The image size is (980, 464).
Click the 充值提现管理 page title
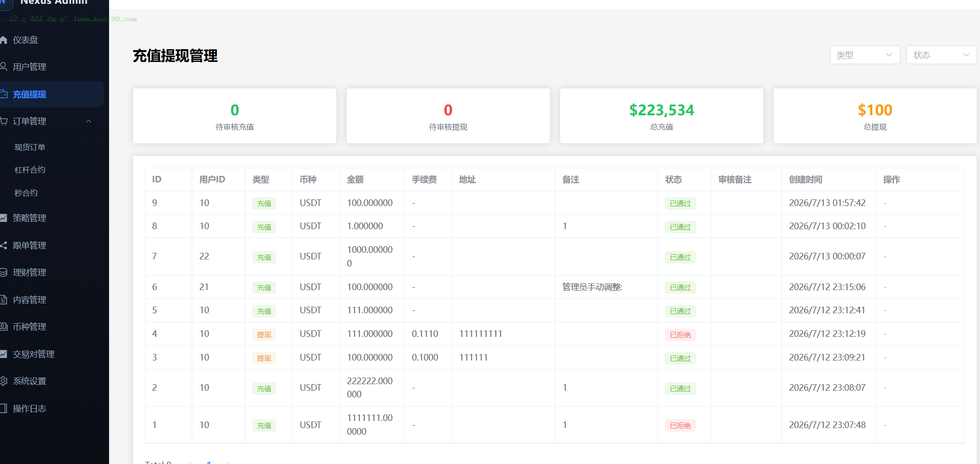[175, 56]
